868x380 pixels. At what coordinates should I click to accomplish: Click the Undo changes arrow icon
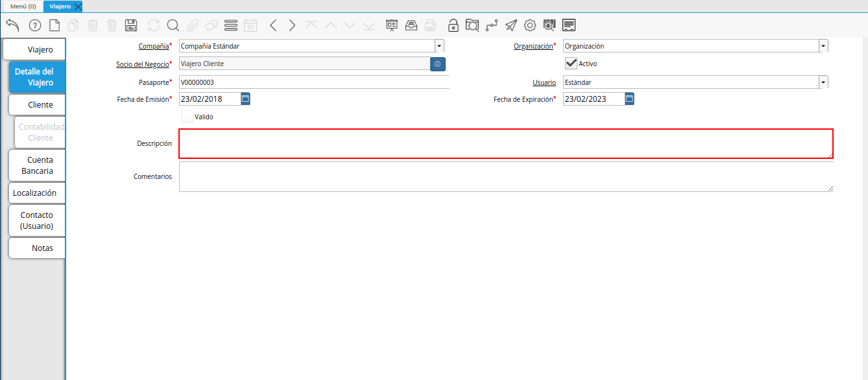tap(12, 25)
